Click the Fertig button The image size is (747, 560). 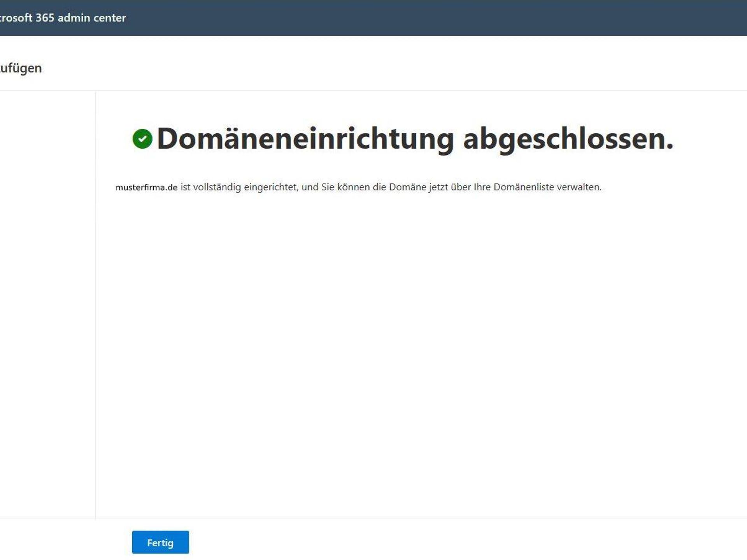click(161, 542)
